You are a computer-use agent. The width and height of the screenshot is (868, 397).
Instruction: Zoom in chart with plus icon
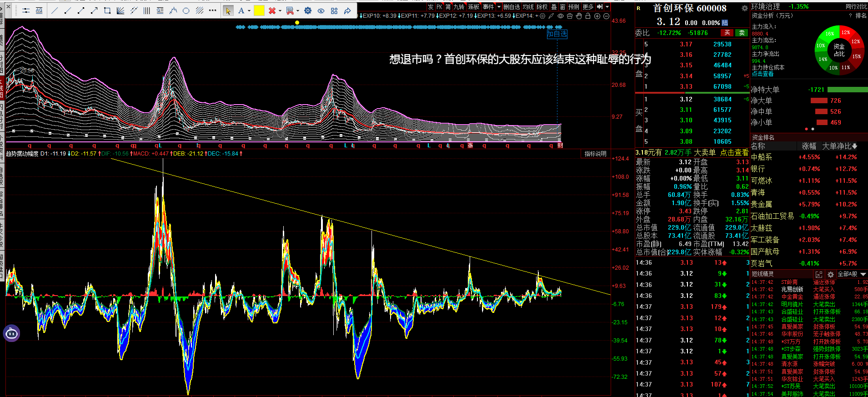(597, 16)
